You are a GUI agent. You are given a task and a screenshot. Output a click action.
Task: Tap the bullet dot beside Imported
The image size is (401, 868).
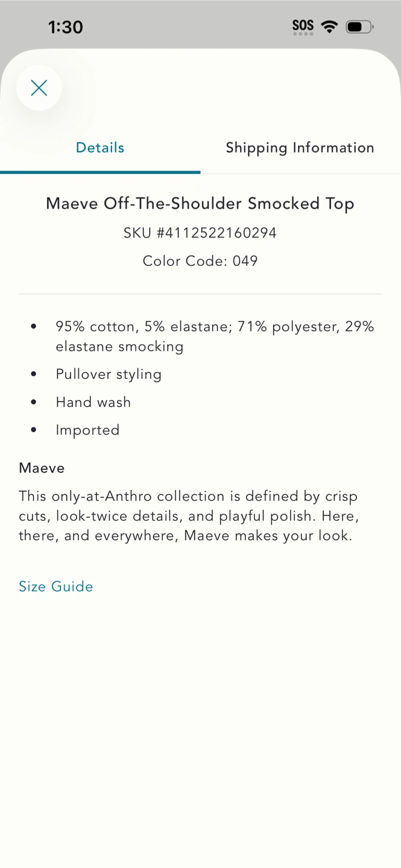coord(34,430)
